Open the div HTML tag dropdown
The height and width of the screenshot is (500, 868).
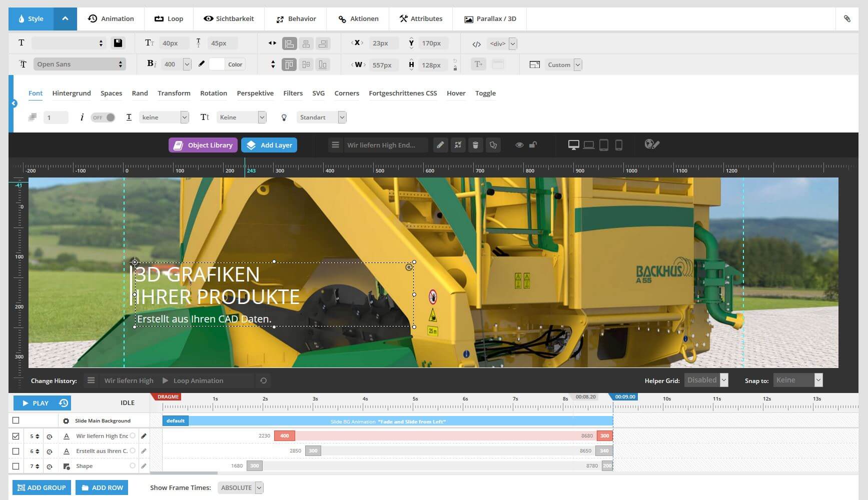pyautogui.click(x=502, y=43)
